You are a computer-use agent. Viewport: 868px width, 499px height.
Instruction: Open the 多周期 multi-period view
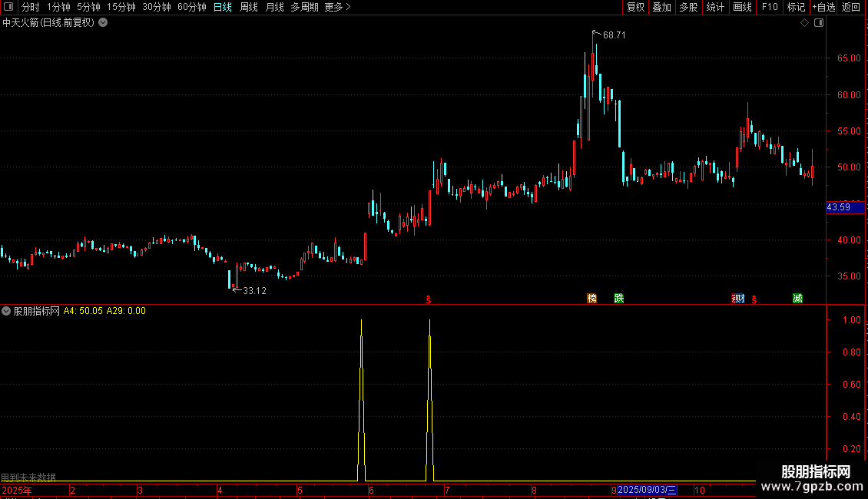tap(304, 7)
